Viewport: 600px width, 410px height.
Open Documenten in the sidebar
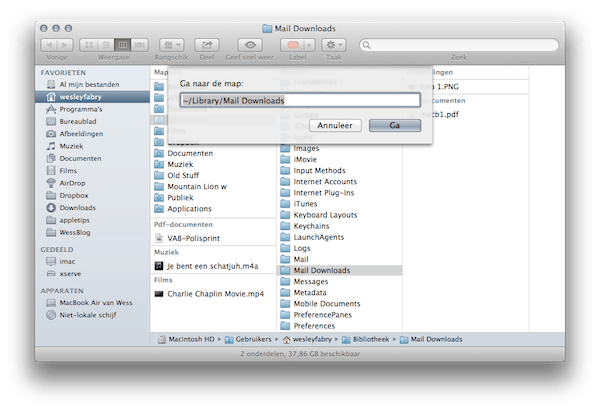(92, 158)
